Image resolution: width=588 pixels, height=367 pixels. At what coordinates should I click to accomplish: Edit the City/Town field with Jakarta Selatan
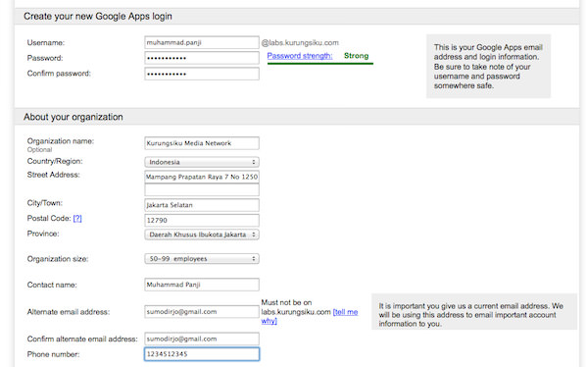click(202, 205)
